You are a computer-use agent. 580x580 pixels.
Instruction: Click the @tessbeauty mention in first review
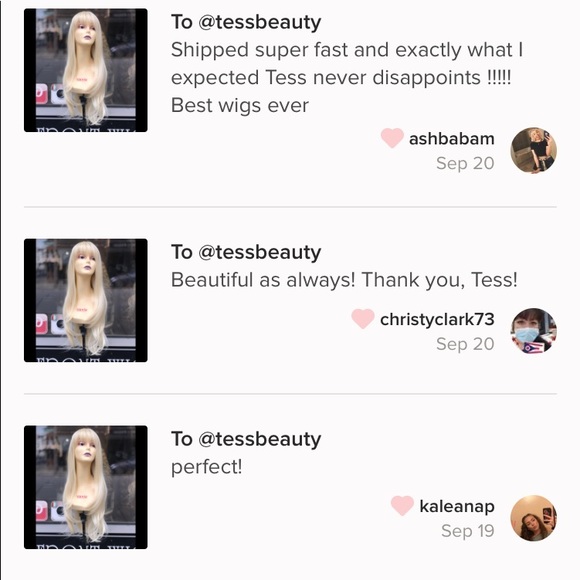pyautogui.click(x=260, y=22)
